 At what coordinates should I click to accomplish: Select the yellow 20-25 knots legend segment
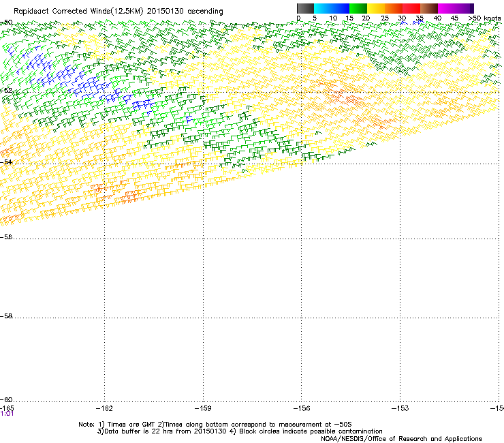(x=376, y=8)
